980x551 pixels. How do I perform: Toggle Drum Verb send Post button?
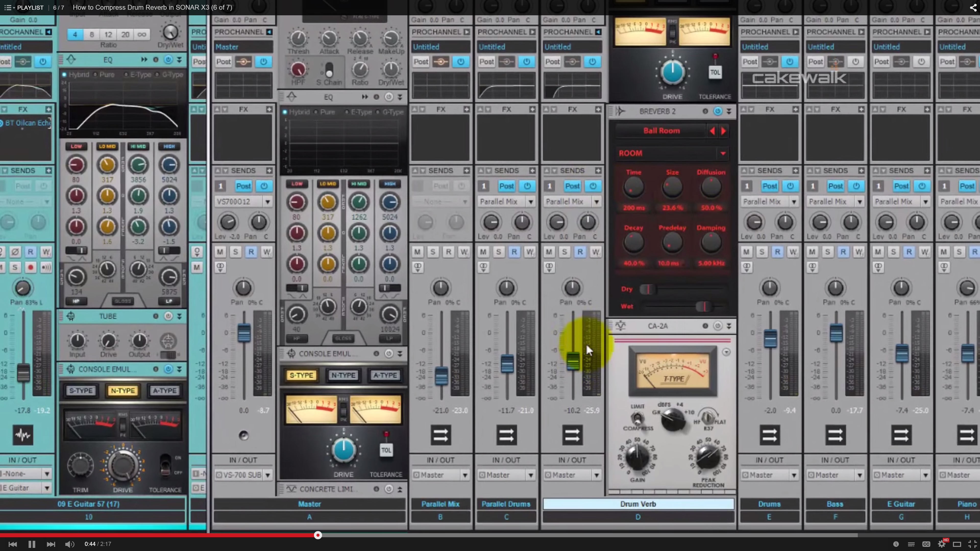pos(572,186)
